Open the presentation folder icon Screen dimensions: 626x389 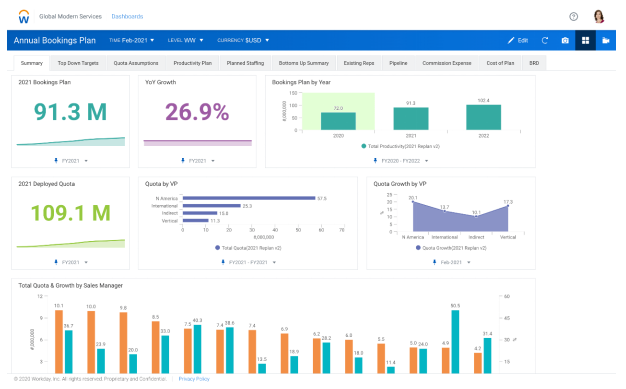click(606, 40)
